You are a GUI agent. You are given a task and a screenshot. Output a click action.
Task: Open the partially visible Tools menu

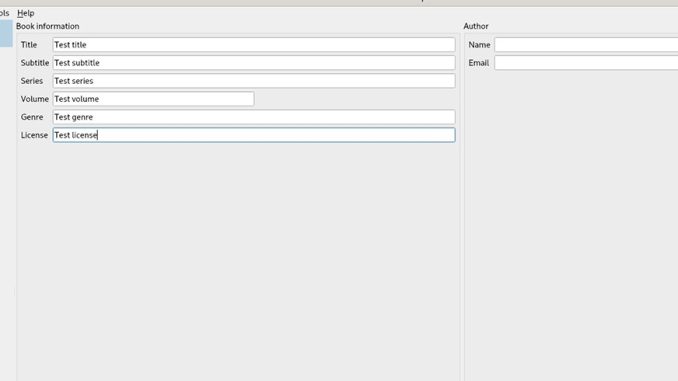(x=4, y=13)
